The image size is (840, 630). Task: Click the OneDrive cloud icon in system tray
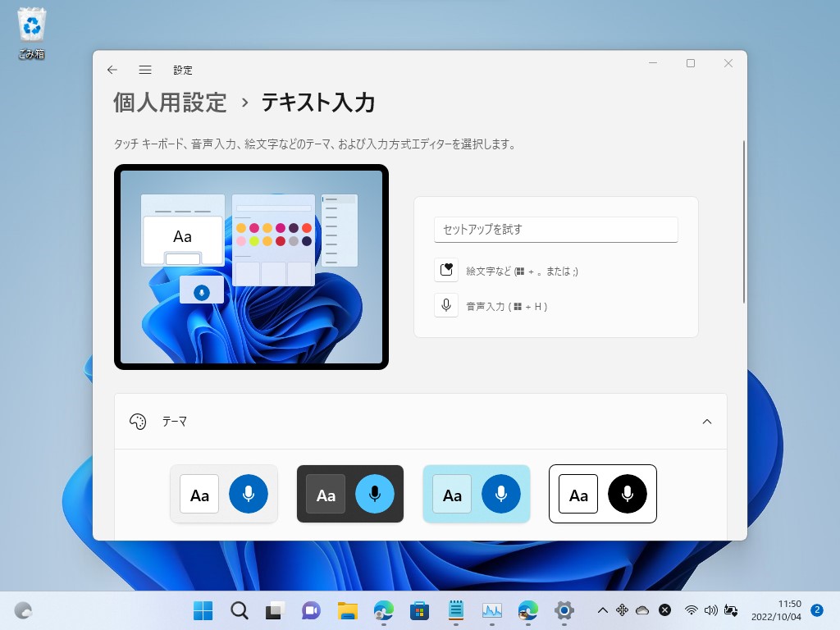(x=644, y=609)
